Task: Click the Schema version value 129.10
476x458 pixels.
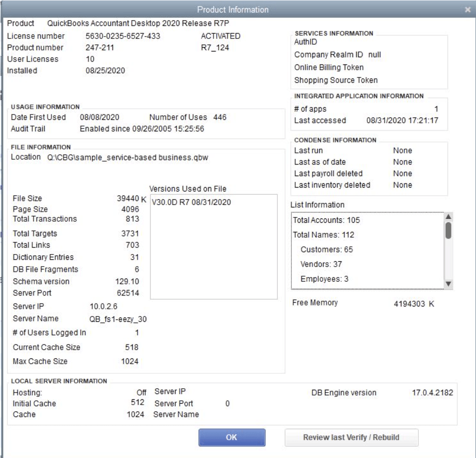Action: pos(127,281)
